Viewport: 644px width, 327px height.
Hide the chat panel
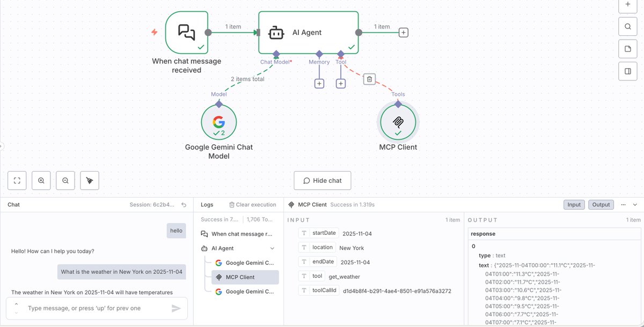pyautogui.click(x=323, y=181)
